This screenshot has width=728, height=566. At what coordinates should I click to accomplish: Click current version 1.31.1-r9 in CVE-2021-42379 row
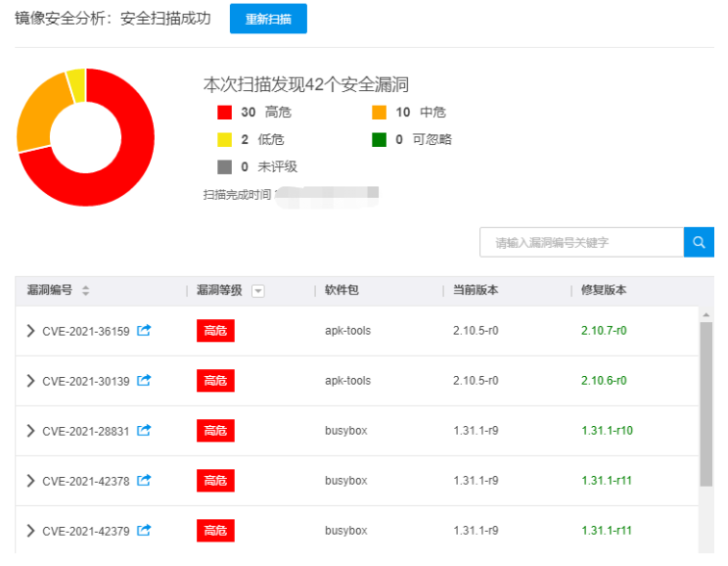tap(476, 530)
